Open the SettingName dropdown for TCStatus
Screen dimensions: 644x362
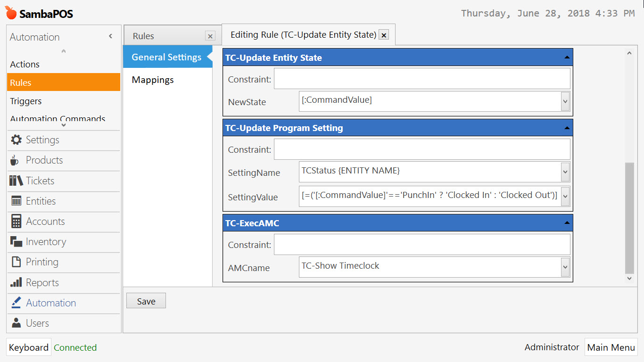pos(564,172)
